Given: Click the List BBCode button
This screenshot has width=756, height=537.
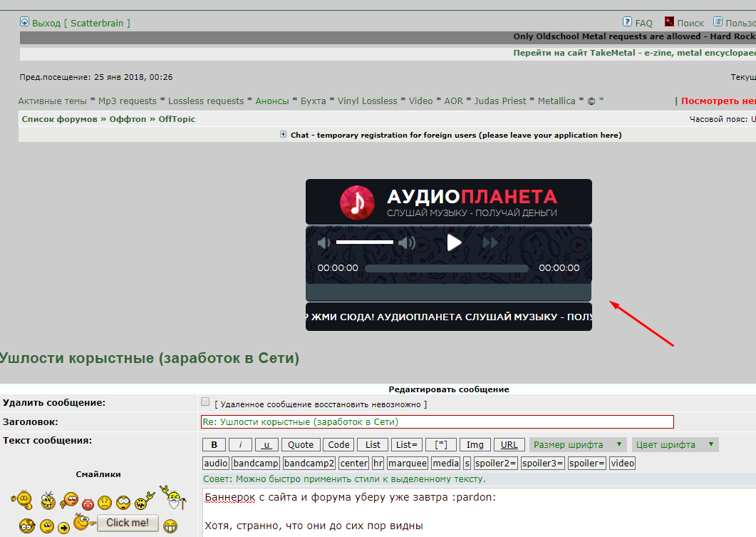Looking at the screenshot, I should click(x=372, y=444).
